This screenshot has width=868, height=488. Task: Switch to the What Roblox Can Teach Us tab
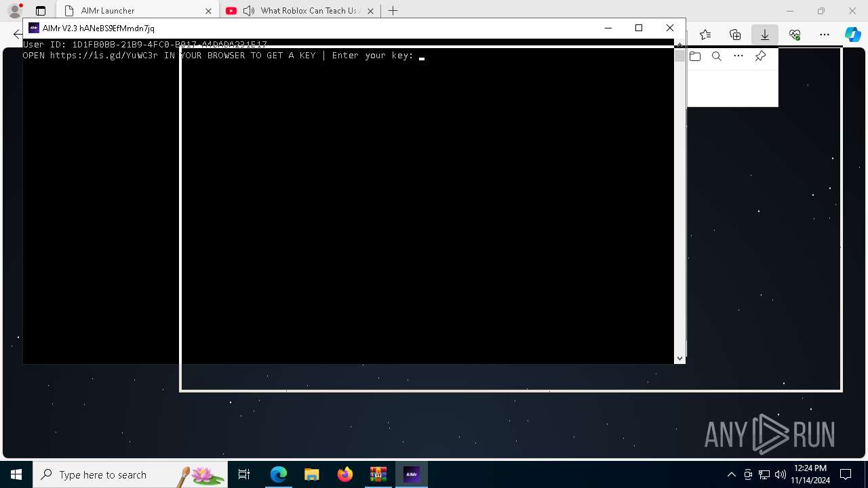(x=300, y=11)
